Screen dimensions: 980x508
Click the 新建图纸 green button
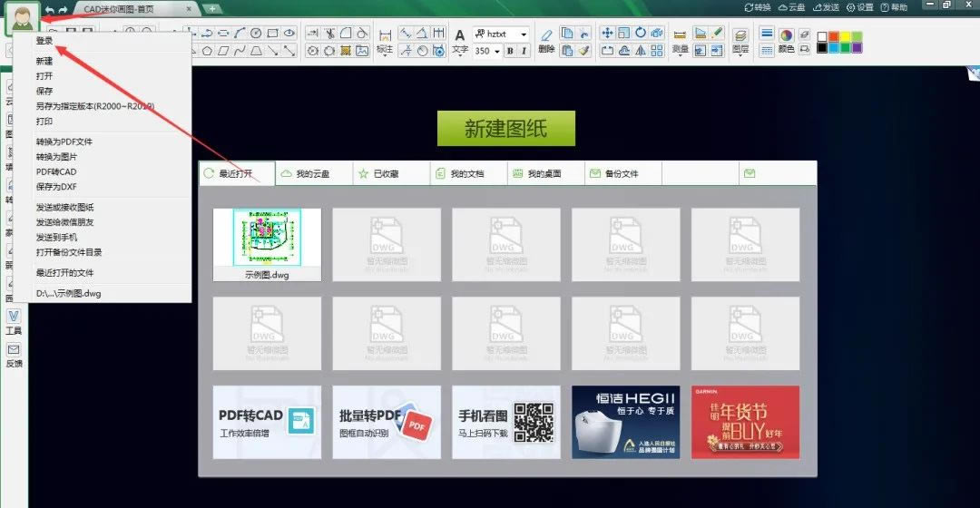pos(505,129)
